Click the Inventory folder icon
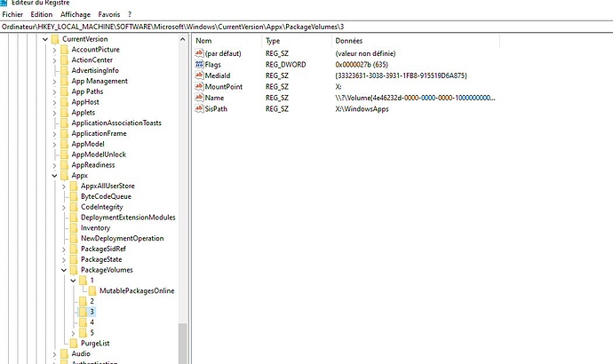 (x=74, y=227)
